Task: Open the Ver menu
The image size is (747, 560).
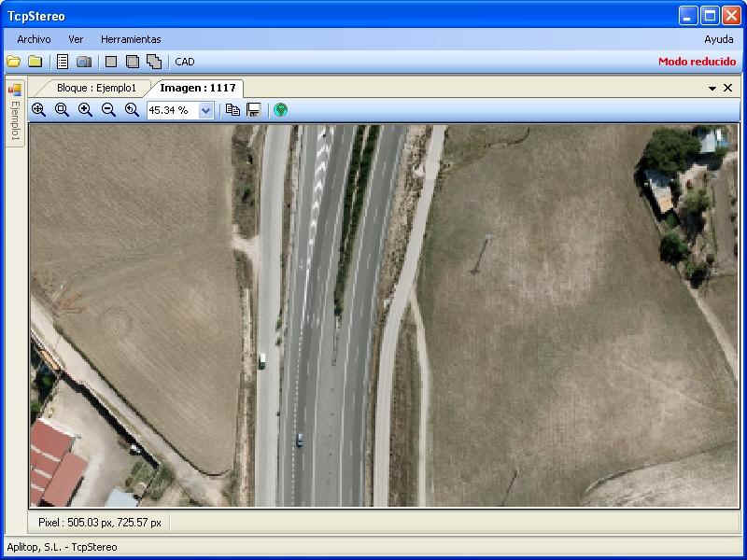Action: pyautogui.click(x=76, y=39)
